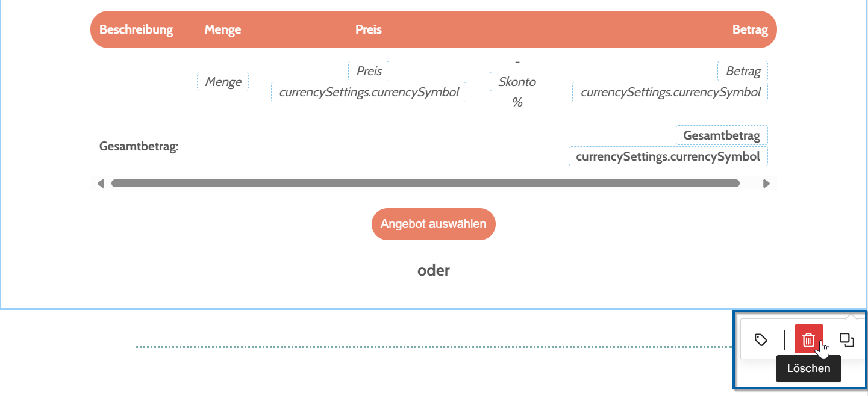Select the Betrag placeholder token
This screenshot has width=868, height=396.
click(743, 71)
